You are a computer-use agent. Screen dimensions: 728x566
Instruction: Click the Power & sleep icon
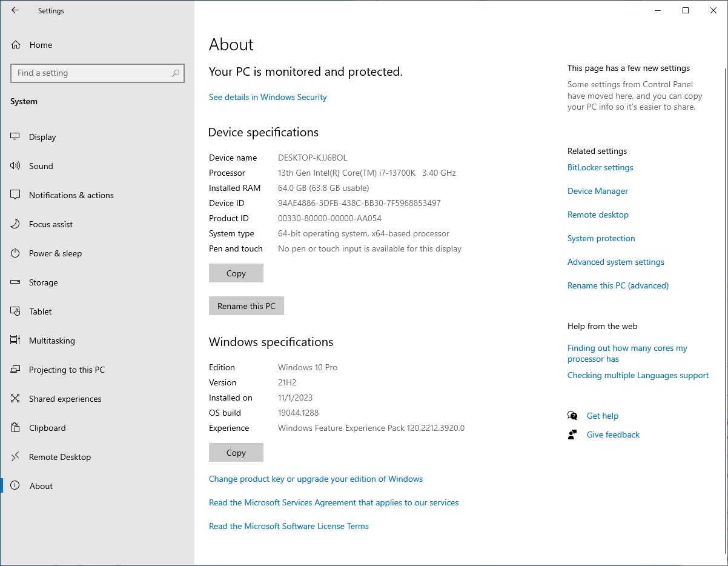16,253
